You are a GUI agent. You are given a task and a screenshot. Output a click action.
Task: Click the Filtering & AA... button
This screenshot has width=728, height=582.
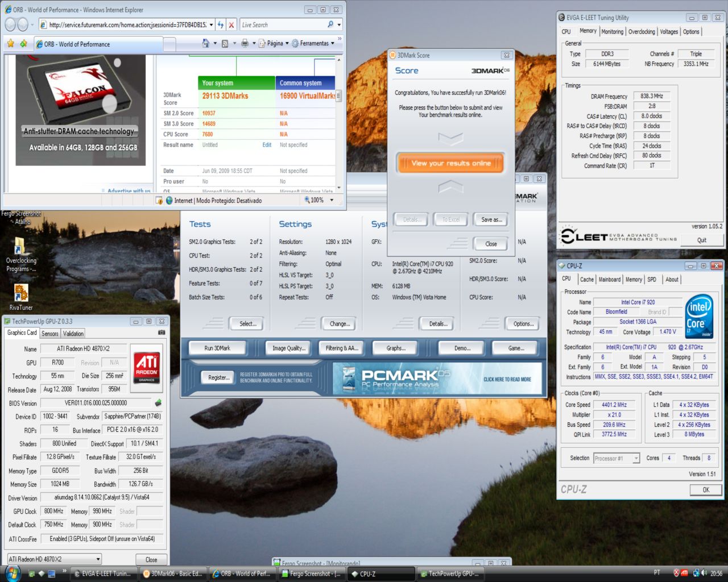342,348
